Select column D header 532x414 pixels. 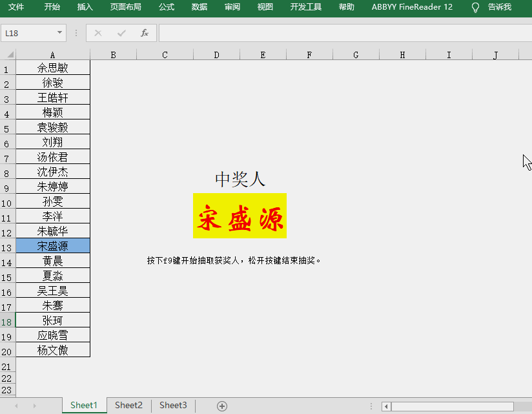tap(216, 55)
